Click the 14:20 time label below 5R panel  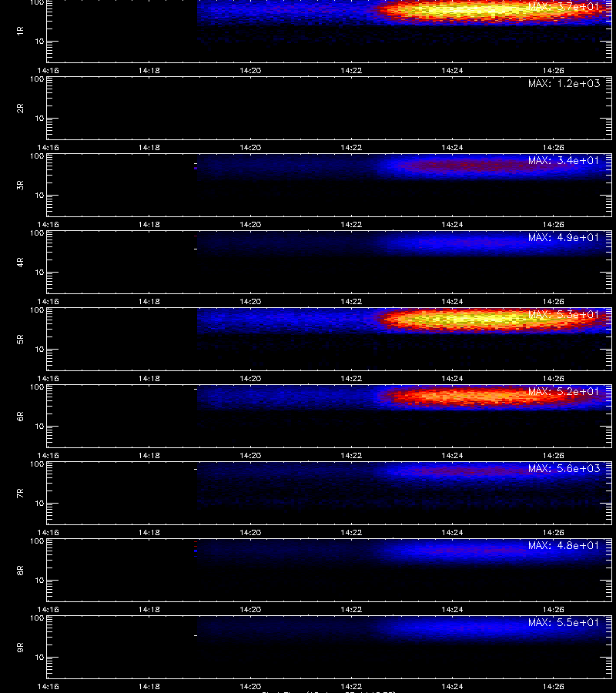(250, 378)
